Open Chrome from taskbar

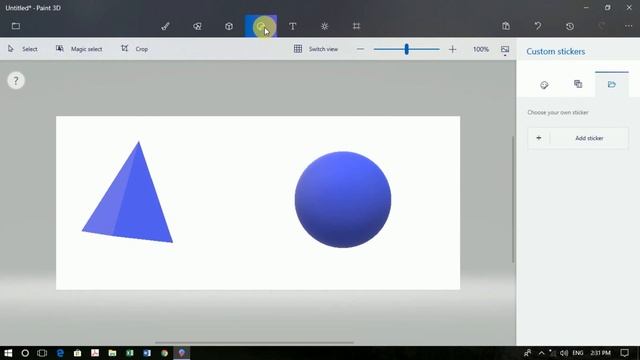164,353
